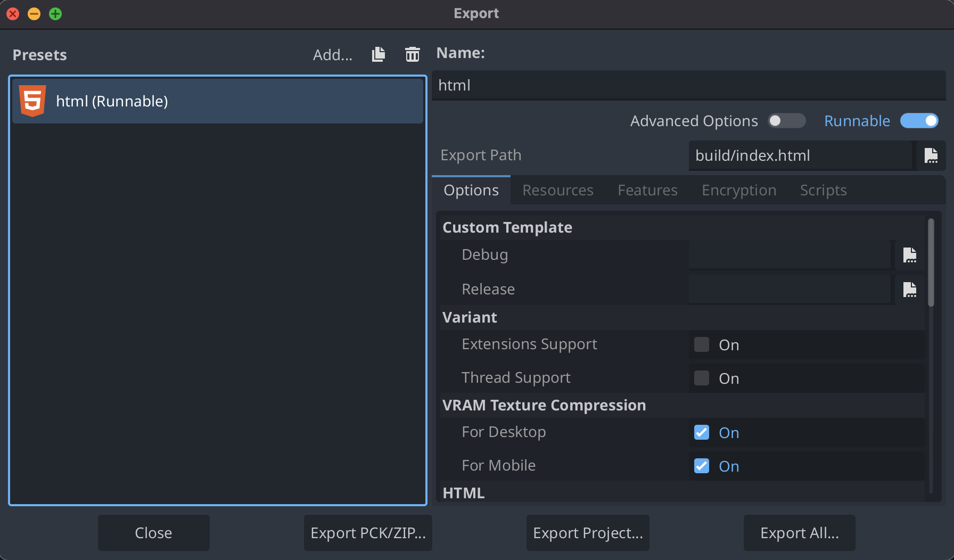This screenshot has height=560, width=954.
Task: Open the Encryption tab
Action: point(738,191)
